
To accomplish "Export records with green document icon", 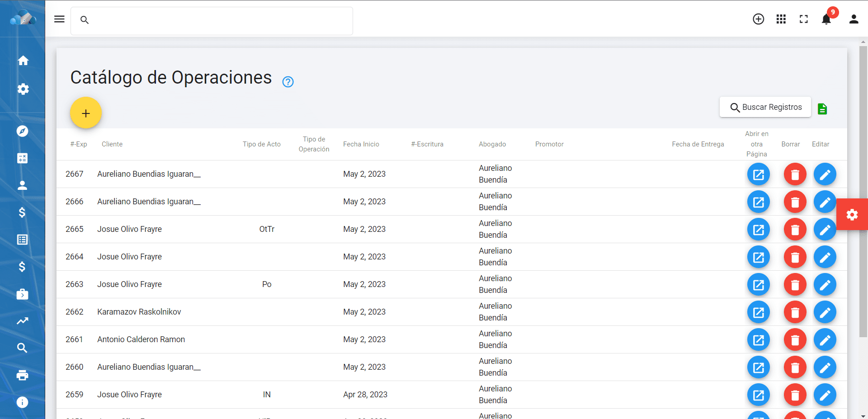I will point(822,109).
